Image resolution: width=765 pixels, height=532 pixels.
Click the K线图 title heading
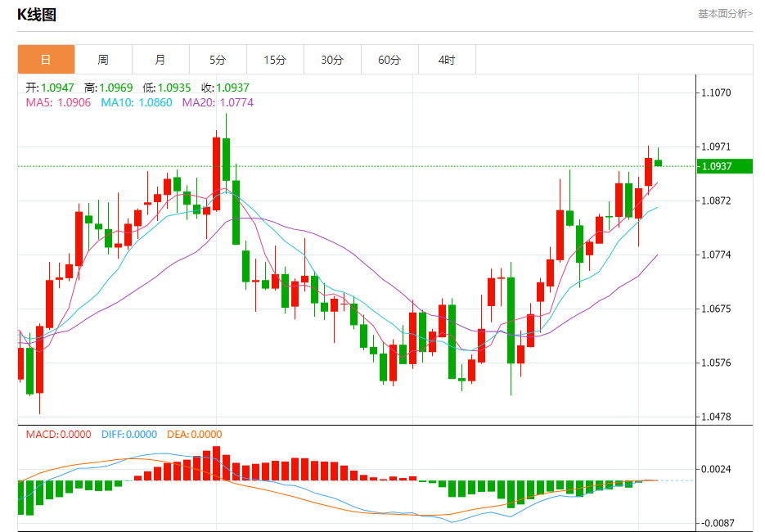(37, 15)
